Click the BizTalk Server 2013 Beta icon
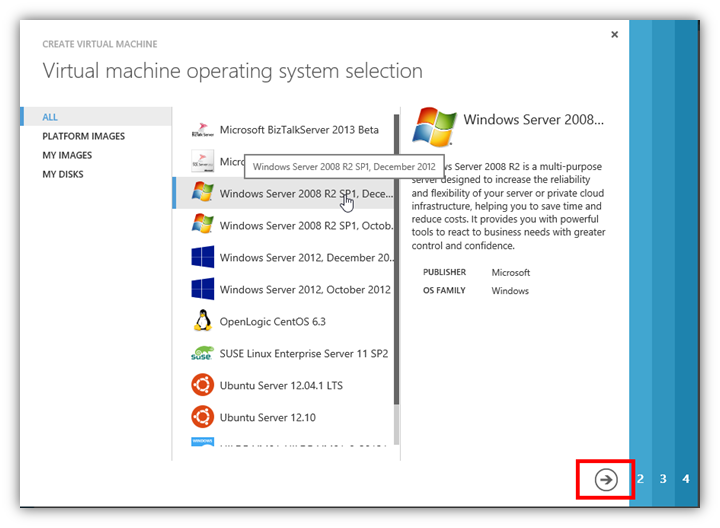Image resolution: width=720 pixels, height=528 pixels. [x=202, y=130]
